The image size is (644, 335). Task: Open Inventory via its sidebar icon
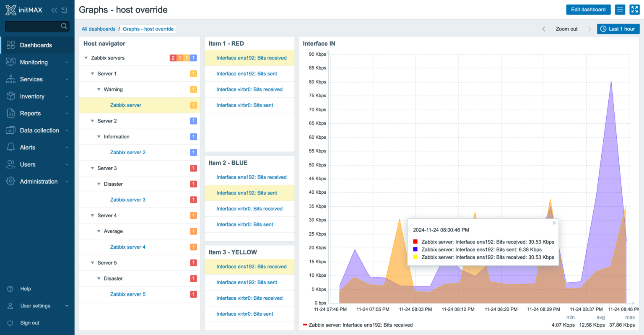point(10,96)
